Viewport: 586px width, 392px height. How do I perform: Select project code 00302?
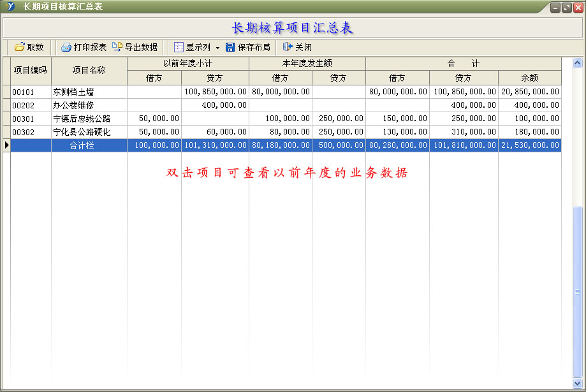[x=31, y=133]
